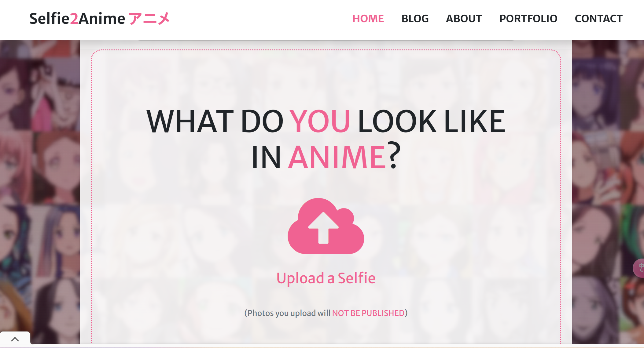Click the white arrow inside the cloud

click(323, 228)
